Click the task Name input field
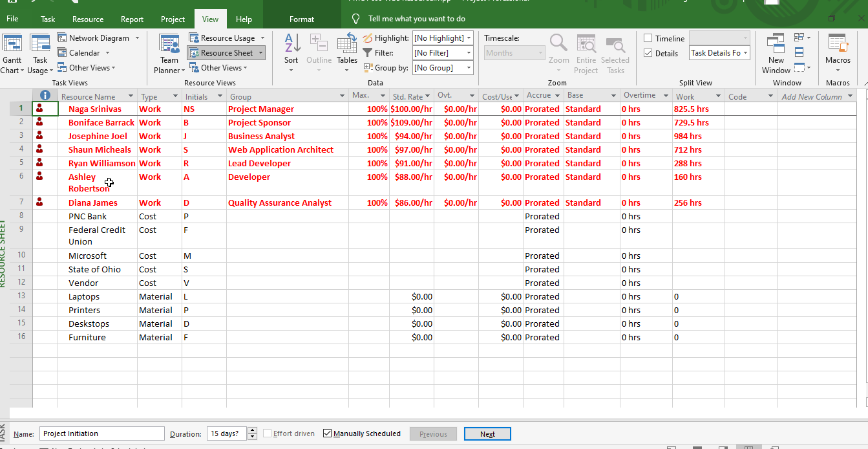The image size is (868, 449). pos(102,433)
